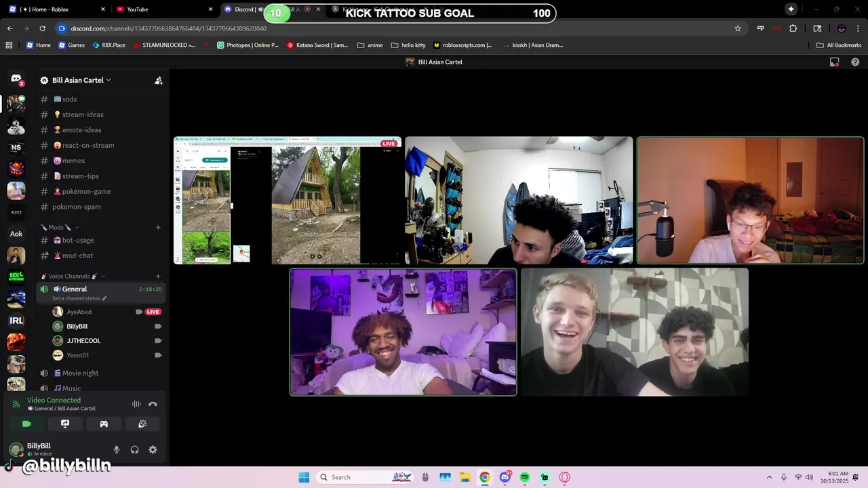Deafen with the headphones icon

pyautogui.click(x=134, y=449)
